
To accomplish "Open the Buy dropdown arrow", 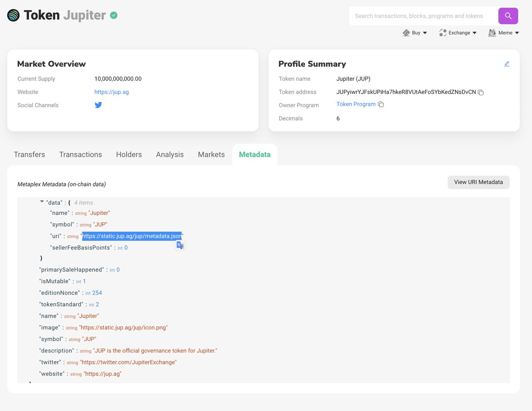I will click(x=425, y=33).
